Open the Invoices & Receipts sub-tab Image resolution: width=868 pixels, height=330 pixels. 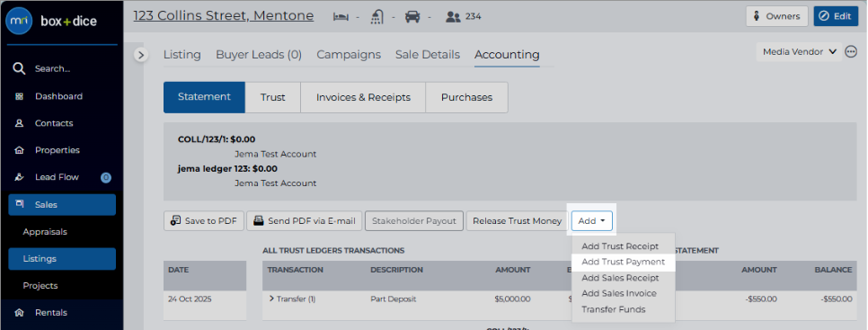coord(363,97)
